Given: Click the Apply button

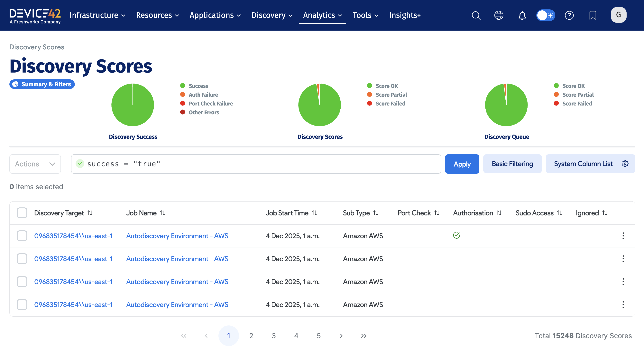Looking at the screenshot, I should [462, 164].
